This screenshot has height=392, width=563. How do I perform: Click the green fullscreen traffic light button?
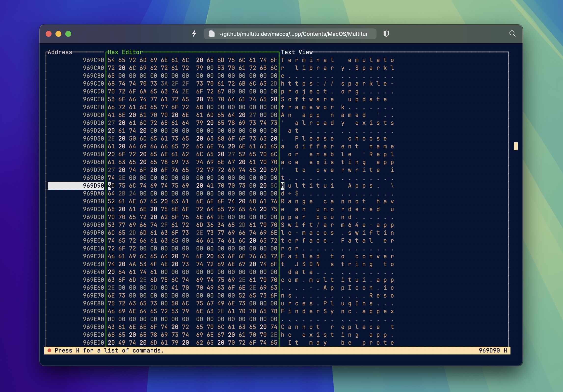(x=68, y=34)
